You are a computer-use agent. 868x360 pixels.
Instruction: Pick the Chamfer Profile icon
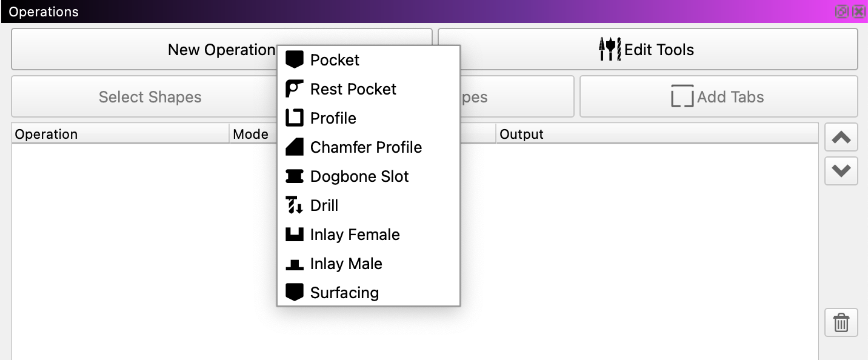(x=295, y=147)
